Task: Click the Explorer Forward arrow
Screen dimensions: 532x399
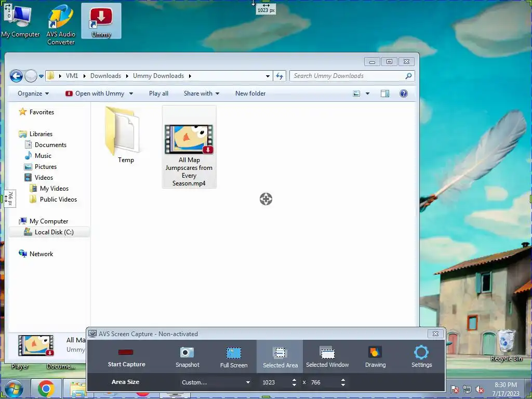Action: click(31, 76)
